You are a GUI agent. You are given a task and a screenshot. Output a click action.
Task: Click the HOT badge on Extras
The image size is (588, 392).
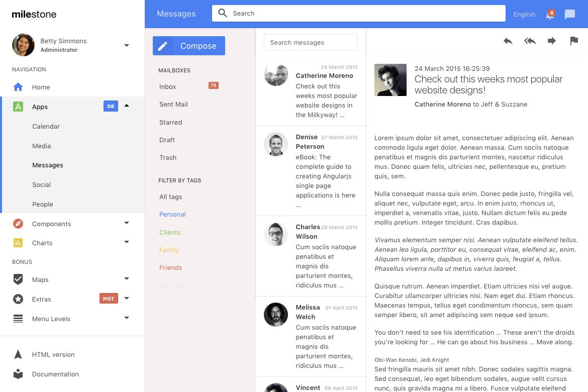coord(109,299)
